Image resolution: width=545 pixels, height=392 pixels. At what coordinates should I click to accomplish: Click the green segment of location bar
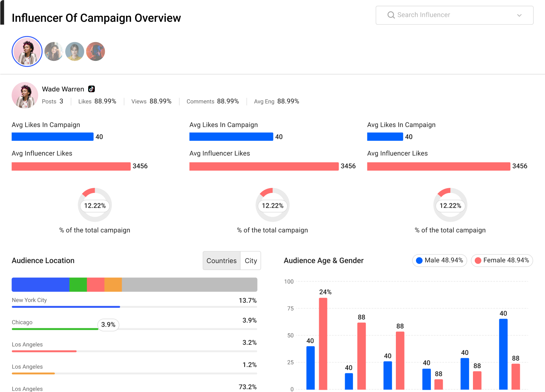78,285
